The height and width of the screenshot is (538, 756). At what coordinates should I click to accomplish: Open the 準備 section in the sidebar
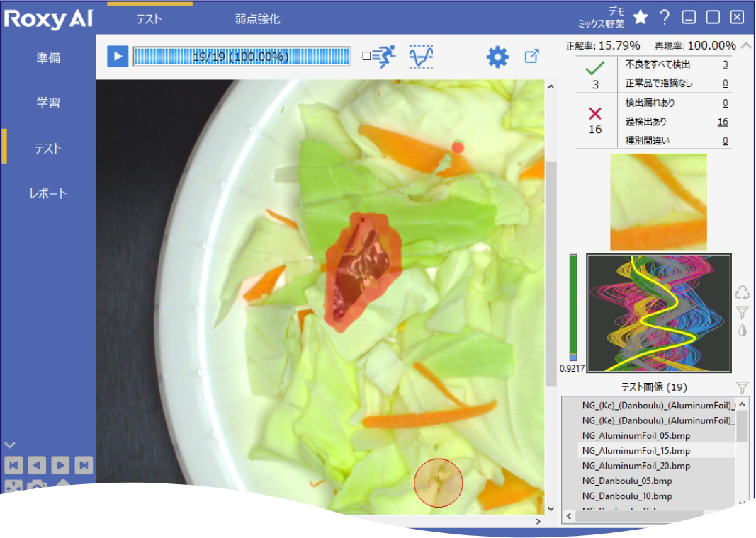48,58
